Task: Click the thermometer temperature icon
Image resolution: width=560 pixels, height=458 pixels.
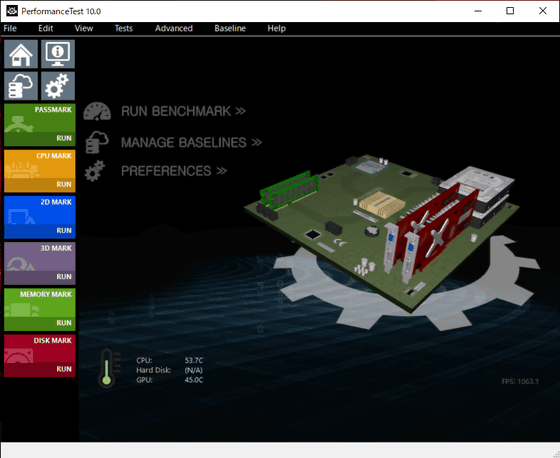Action: 107,368
